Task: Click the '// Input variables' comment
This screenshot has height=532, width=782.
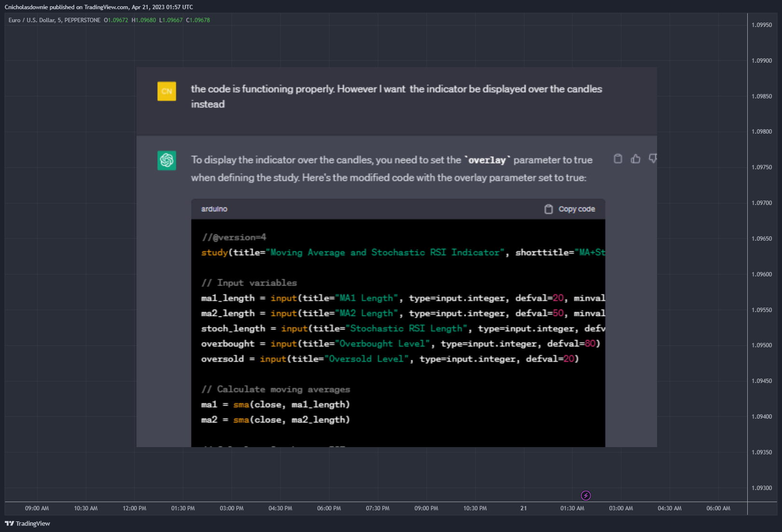Action: pyautogui.click(x=249, y=283)
